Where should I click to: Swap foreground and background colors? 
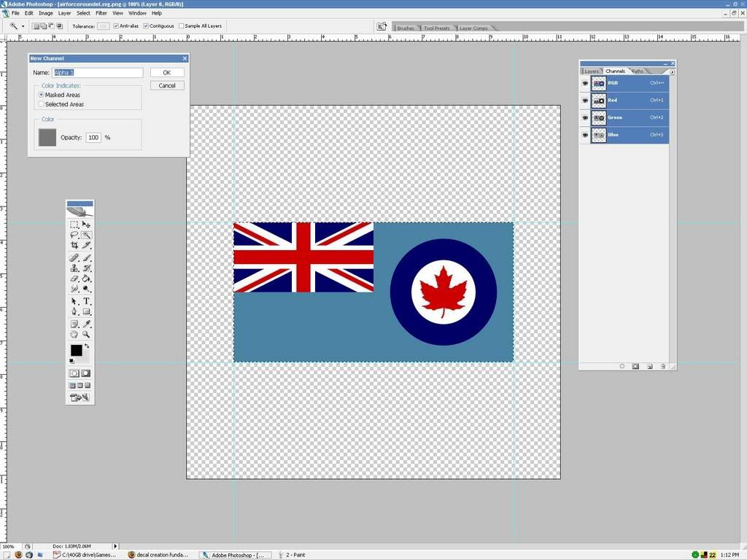pos(87,346)
